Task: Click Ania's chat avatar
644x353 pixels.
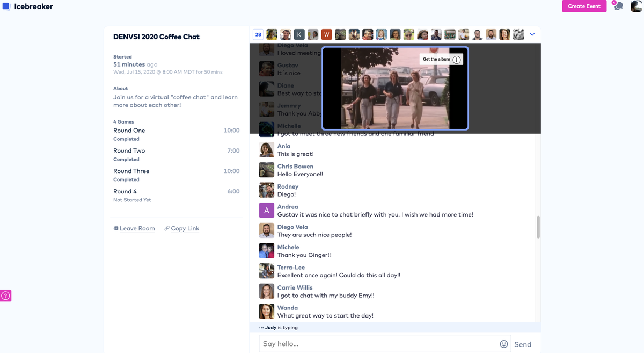Action: 267,149
